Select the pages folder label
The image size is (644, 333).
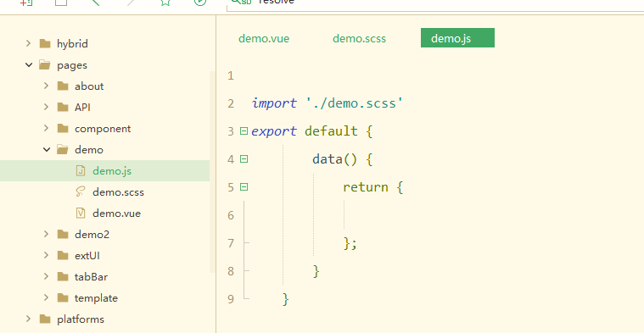[72, 65]
